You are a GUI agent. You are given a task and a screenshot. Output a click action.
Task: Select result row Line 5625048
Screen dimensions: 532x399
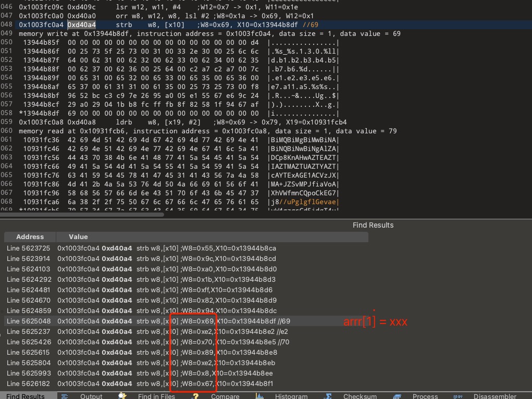[x=186, y=321]
